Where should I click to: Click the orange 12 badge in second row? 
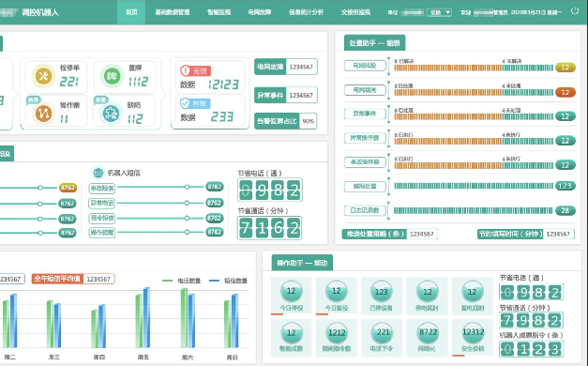coord(565,92)
